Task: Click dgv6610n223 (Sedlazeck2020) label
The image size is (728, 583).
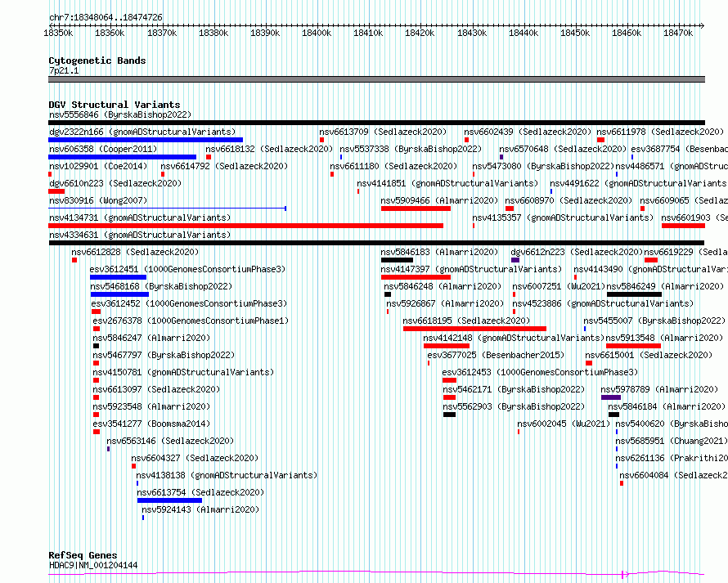Action: pyautogui.click(x=115, y=183)
